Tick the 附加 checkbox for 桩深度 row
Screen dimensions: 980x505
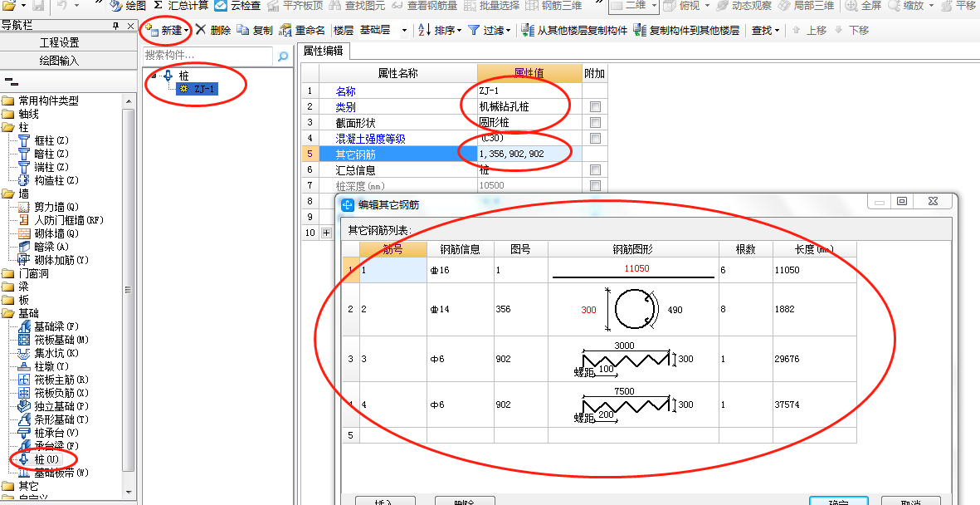[595, 185]
